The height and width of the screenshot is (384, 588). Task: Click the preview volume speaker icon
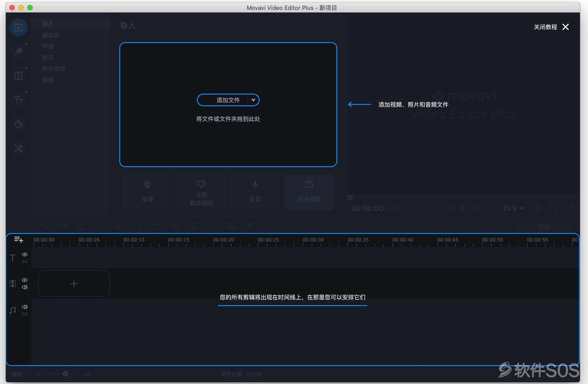536,208
